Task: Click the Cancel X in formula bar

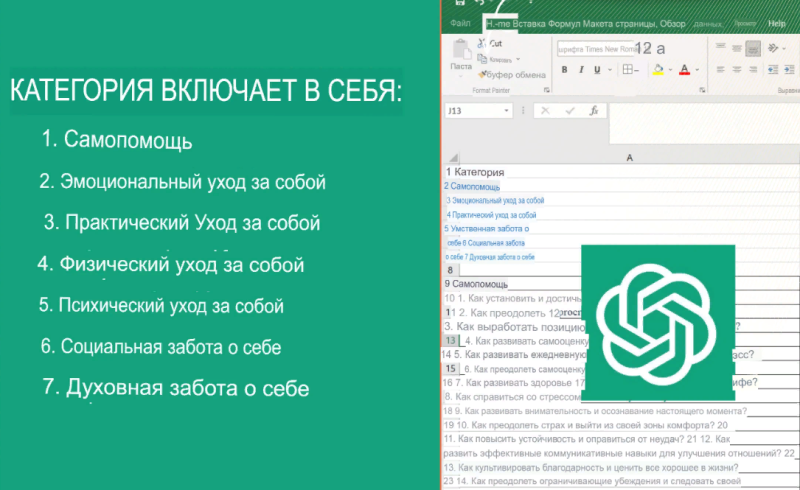Action: 545,111
